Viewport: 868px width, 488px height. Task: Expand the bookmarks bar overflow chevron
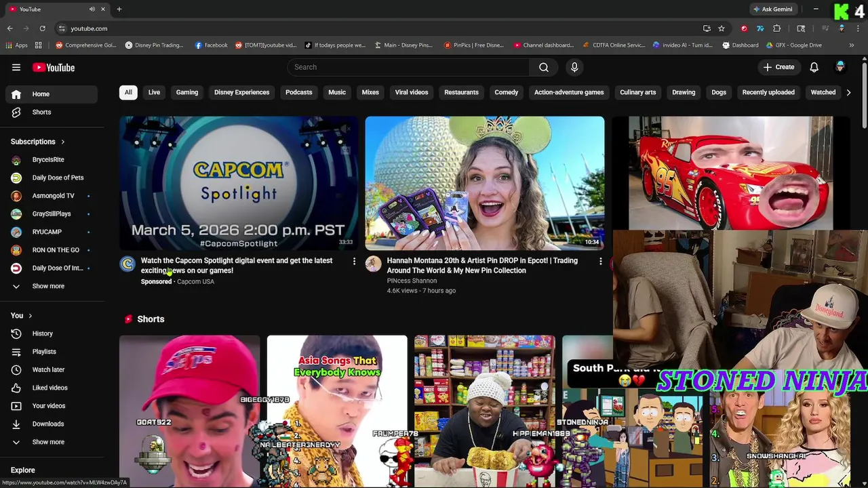click(852, 45)
